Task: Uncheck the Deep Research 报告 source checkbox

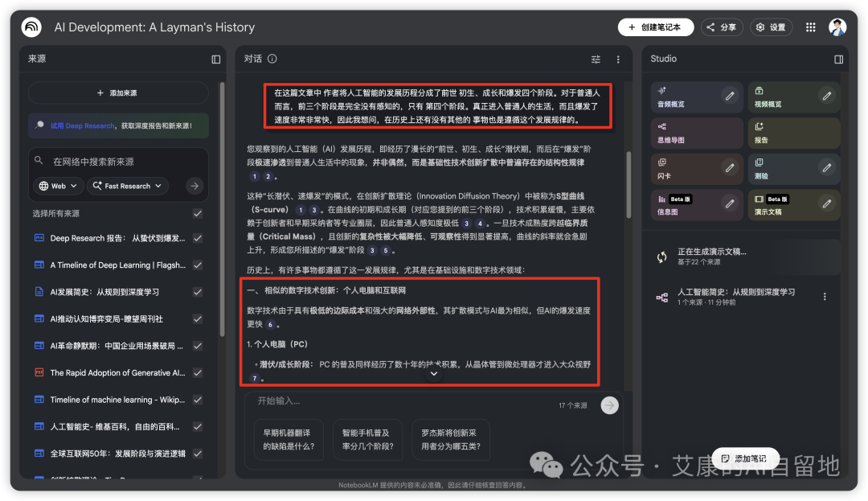Action: (x=198, y=238)
